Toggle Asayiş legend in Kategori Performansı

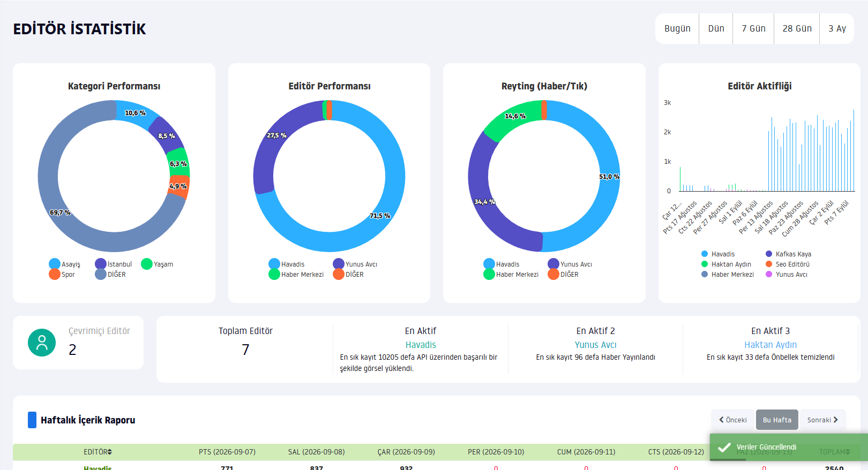pyautogui.click(x=65, y=264)
